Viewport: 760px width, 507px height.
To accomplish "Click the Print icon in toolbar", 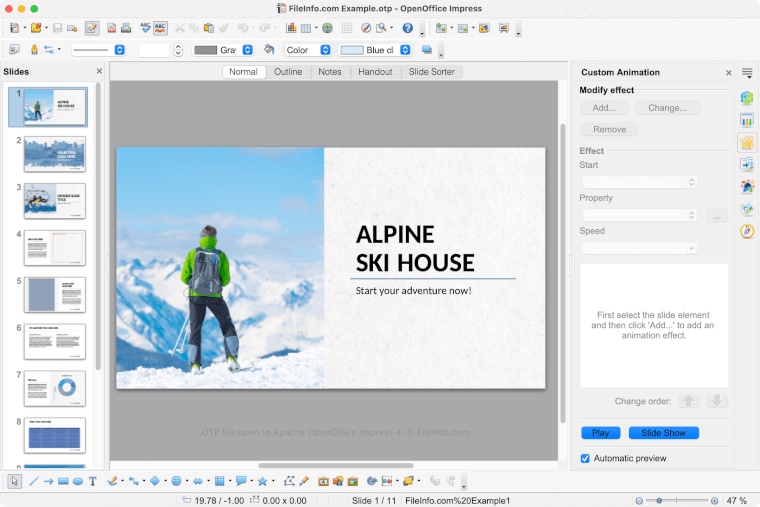I will tap(126, 28).
